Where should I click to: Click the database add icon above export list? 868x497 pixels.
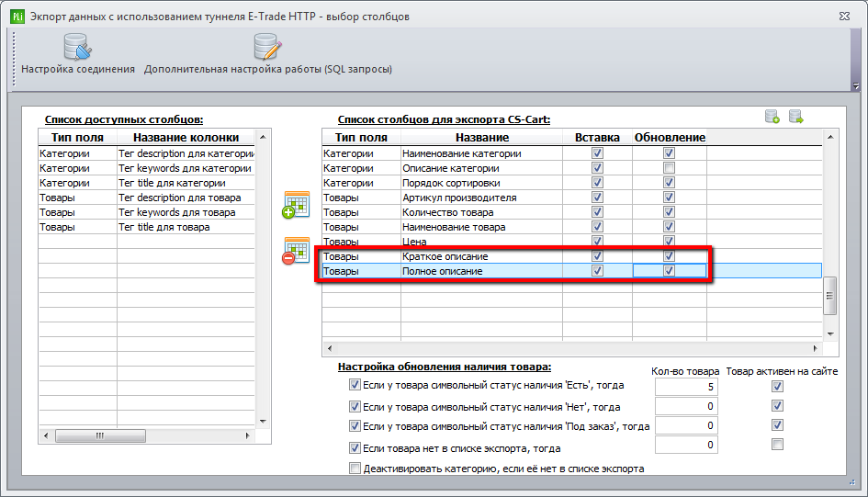point(772,117)
